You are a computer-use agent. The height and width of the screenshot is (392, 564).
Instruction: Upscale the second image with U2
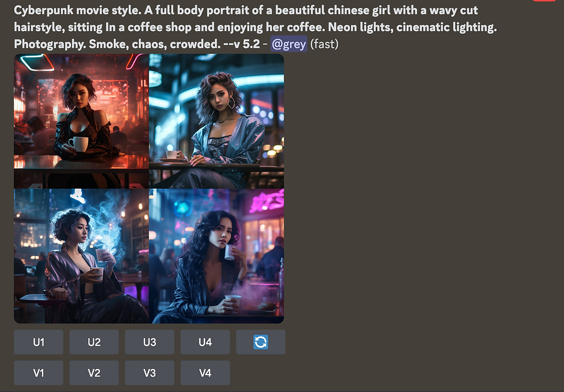point(94,342)
